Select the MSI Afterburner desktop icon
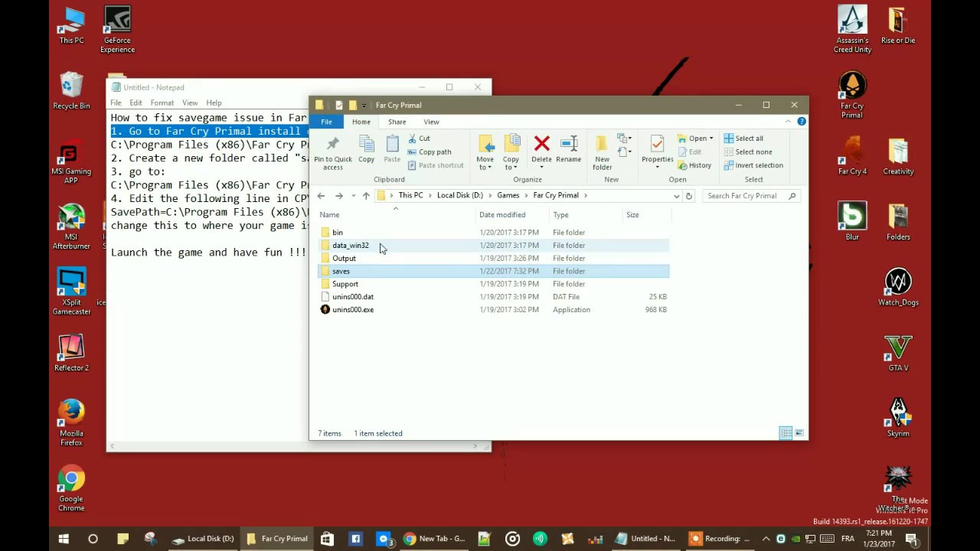The height and width of the screenshot is (551, 980). point(71,227)
